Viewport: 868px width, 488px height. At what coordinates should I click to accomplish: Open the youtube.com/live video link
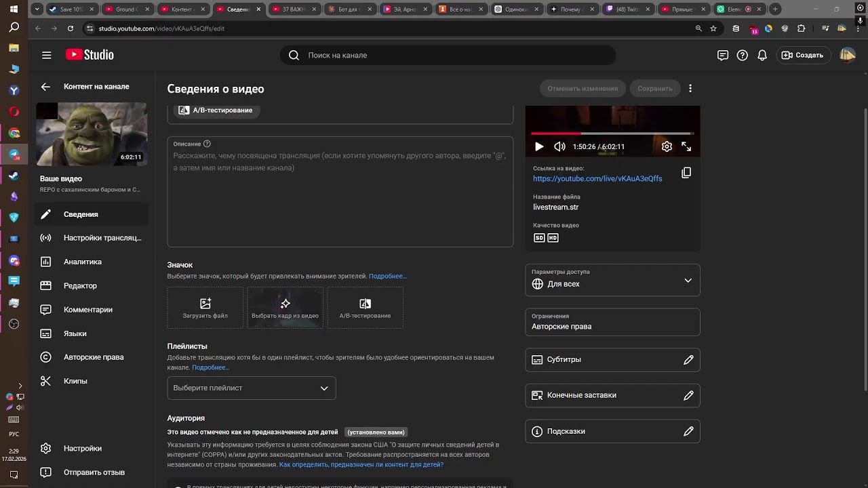pos(597,178)
